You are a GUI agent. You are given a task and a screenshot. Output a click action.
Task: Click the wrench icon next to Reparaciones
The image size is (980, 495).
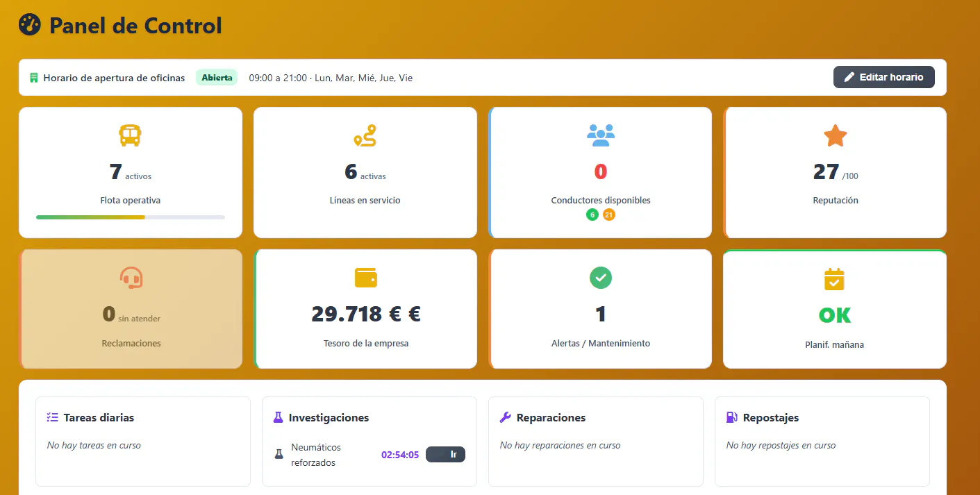point(506,418)
